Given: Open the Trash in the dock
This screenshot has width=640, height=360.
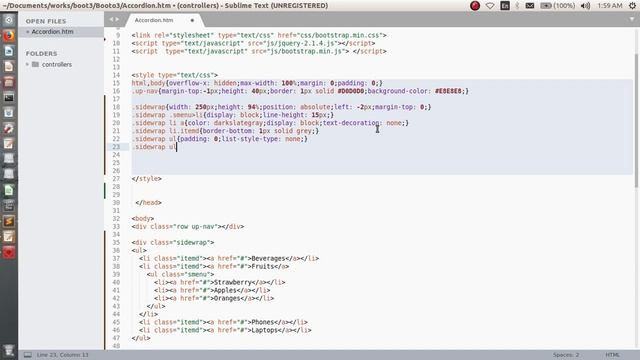Looking at the screenshot, I should pyautogui.click(x=9, y=350).
